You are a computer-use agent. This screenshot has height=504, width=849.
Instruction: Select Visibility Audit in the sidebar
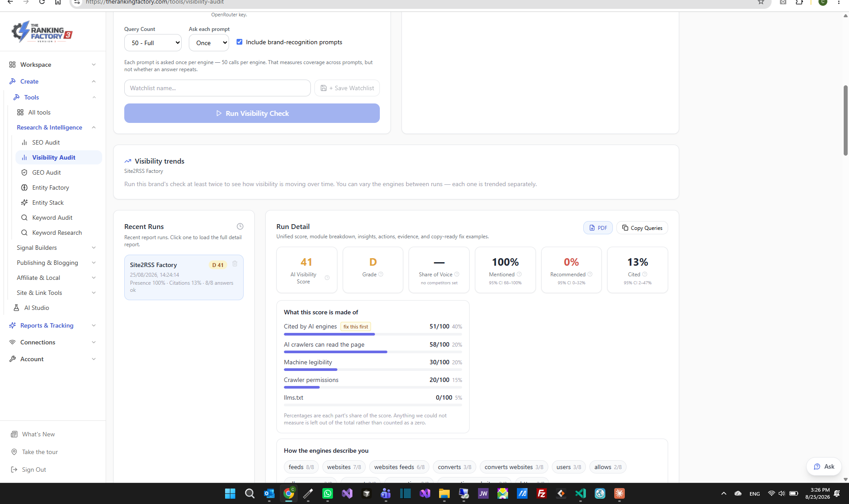click(x=59, y=157)
